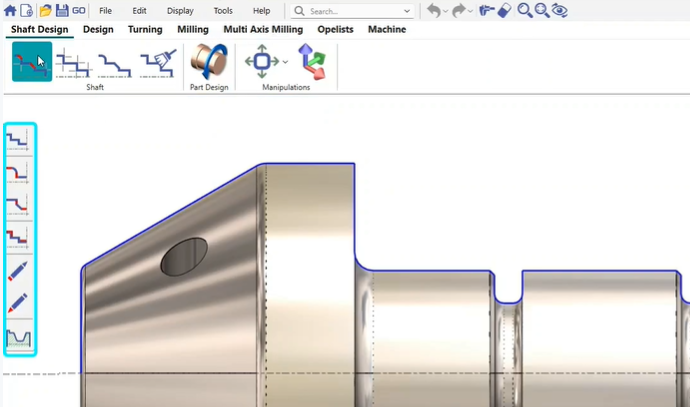The width and height of the screenshot is (690, 407).
Task: Select the shaft profile with grid lines tool
Action: 74,63
